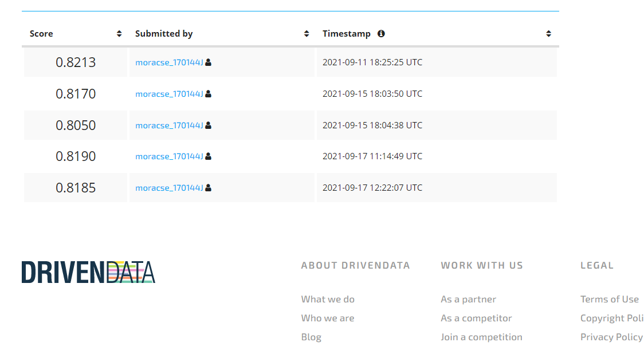Go to the Blog link
The image size is (644, 362).
click(311, 337)
